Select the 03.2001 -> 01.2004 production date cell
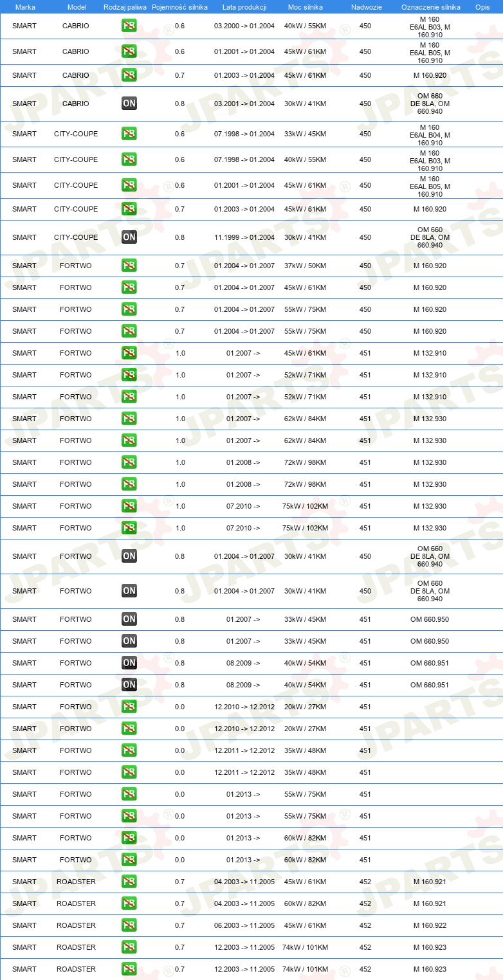Screen dimensions: 503x980 [244, 104]
